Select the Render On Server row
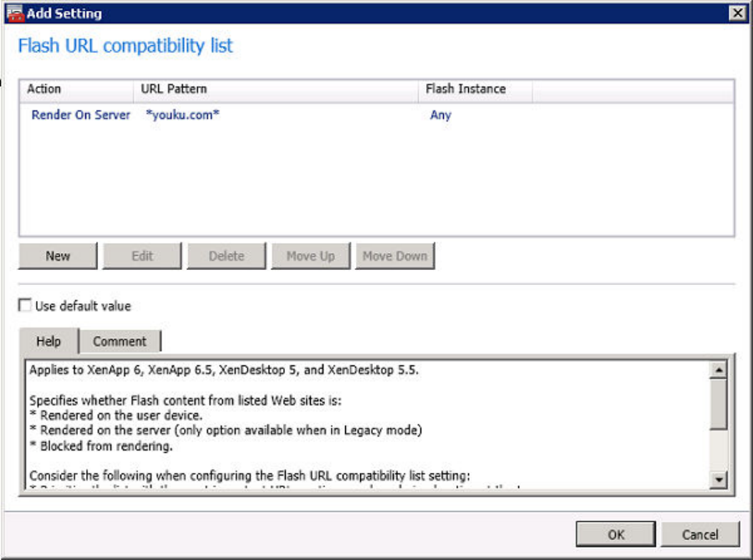 pos(376,115)
